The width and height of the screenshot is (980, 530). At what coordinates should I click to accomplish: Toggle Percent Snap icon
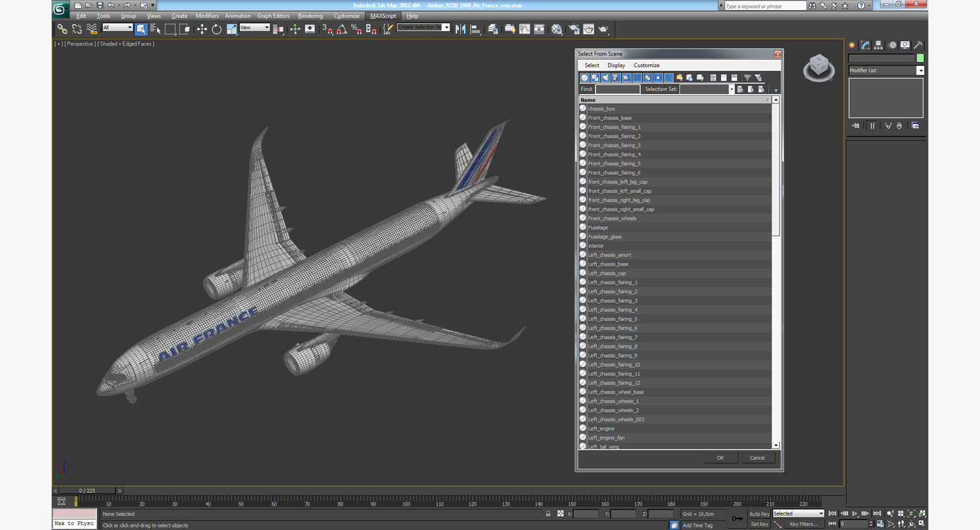coord(356,28)
